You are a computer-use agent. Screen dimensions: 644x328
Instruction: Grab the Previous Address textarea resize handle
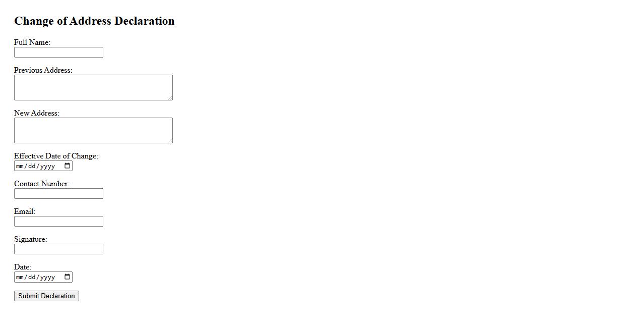point(170,97)
